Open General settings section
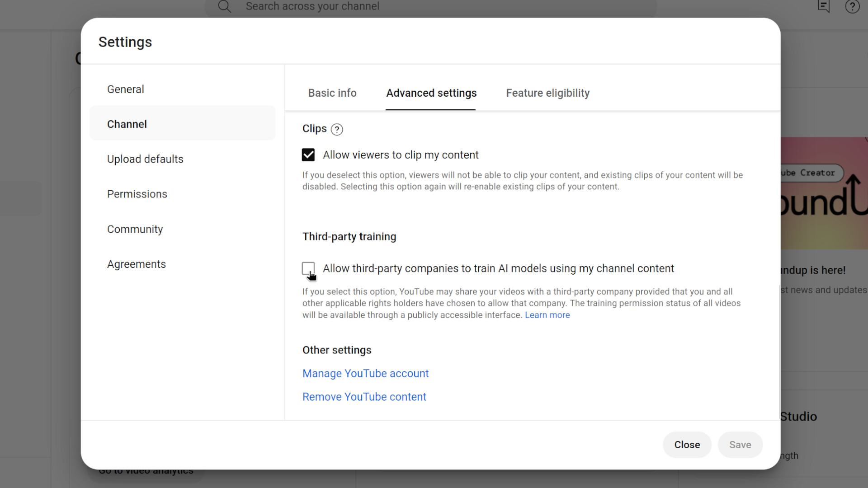Screen dimensions: 868x488 click(x=126, y=89)
